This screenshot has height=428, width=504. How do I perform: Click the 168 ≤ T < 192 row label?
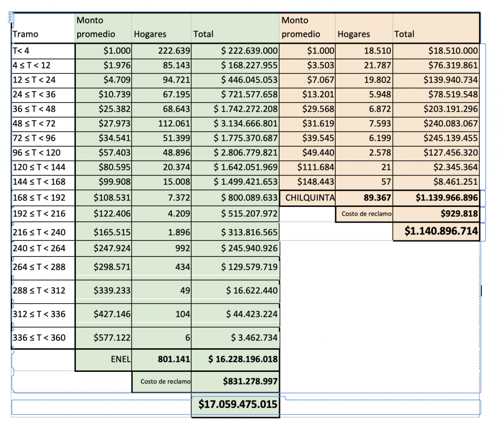[x=43, y=198]
